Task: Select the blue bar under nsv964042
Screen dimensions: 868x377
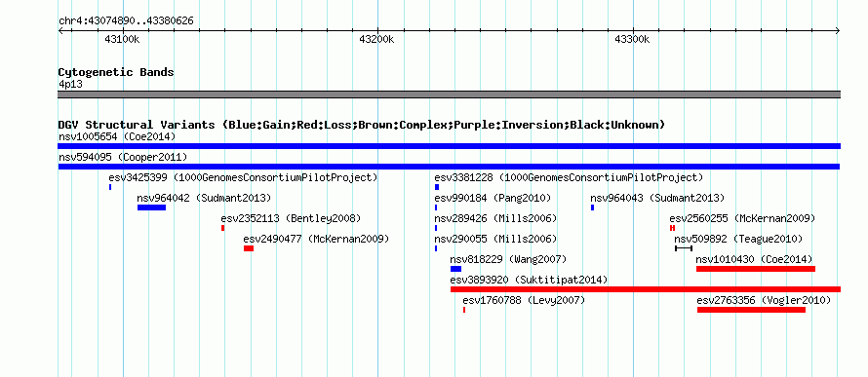Action: [x=152, y=207]
